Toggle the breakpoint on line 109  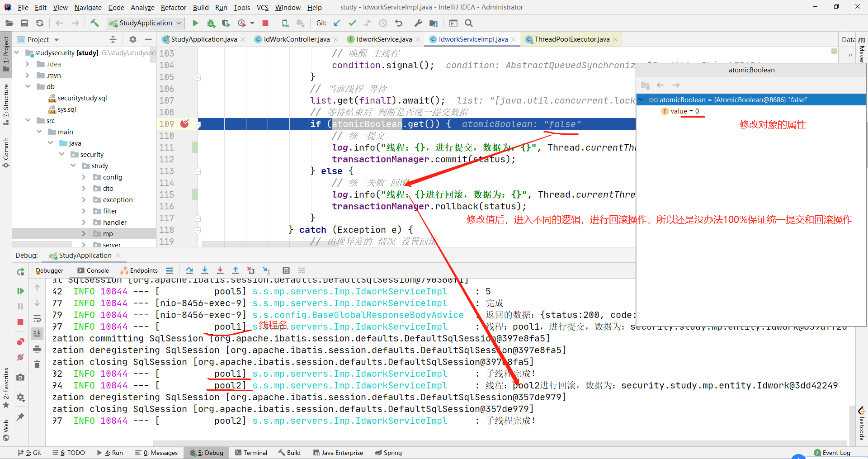[184, 123]
